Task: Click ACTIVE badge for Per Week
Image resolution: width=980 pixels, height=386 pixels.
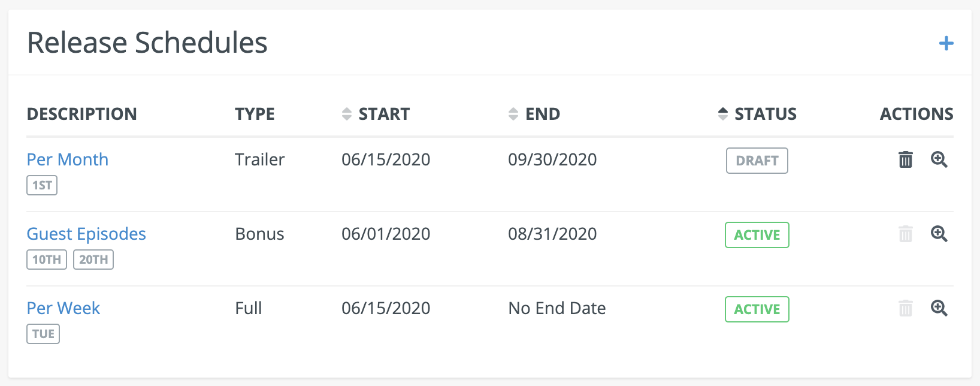Action: [757, 309]
